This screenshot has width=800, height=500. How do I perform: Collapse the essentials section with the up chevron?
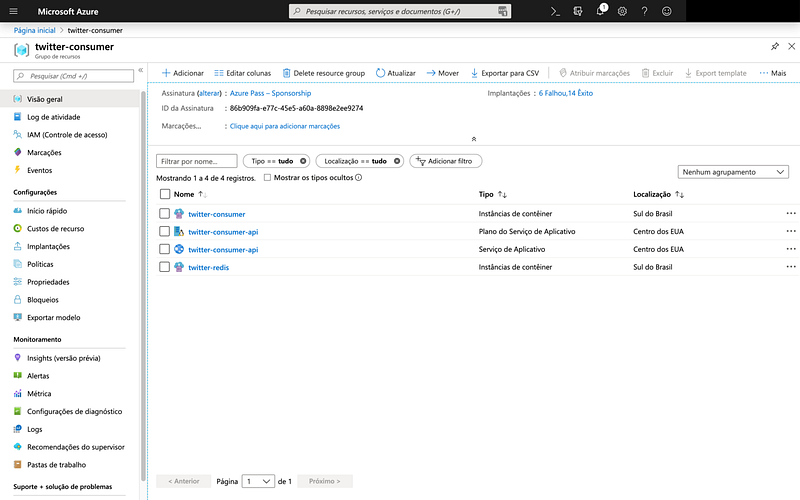473,139
